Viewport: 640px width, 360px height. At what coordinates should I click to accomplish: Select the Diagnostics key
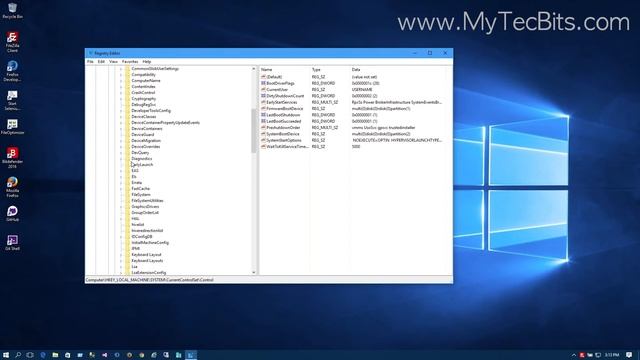pos(141,159)
